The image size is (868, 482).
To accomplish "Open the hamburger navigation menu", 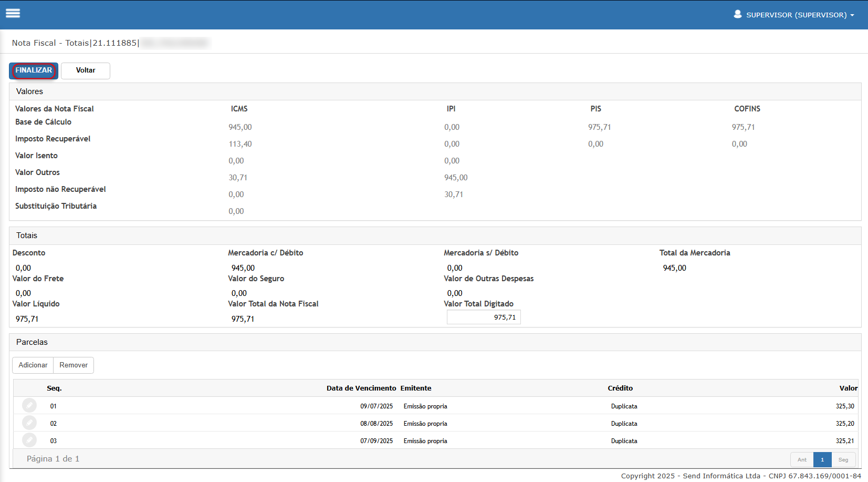I will coord(13,14).
